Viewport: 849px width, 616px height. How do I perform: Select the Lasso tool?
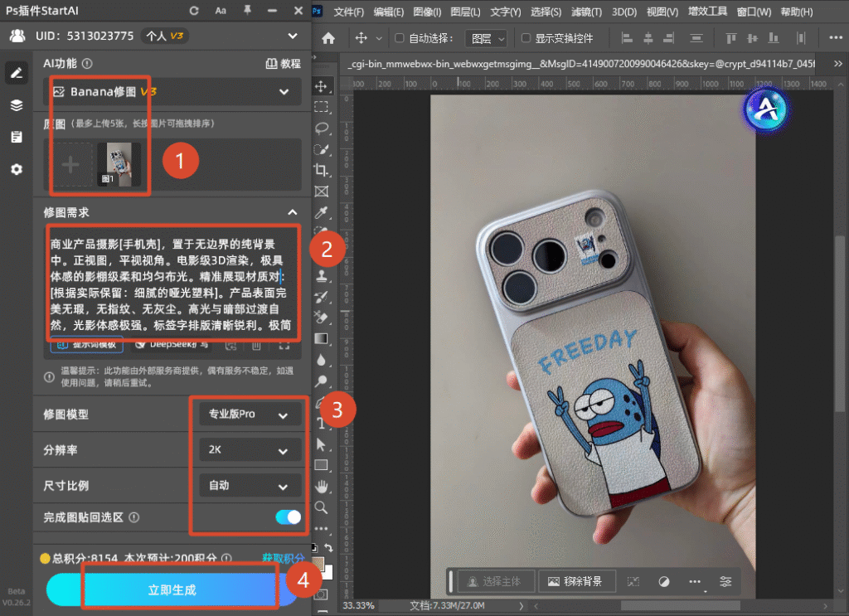coord(321,129)
